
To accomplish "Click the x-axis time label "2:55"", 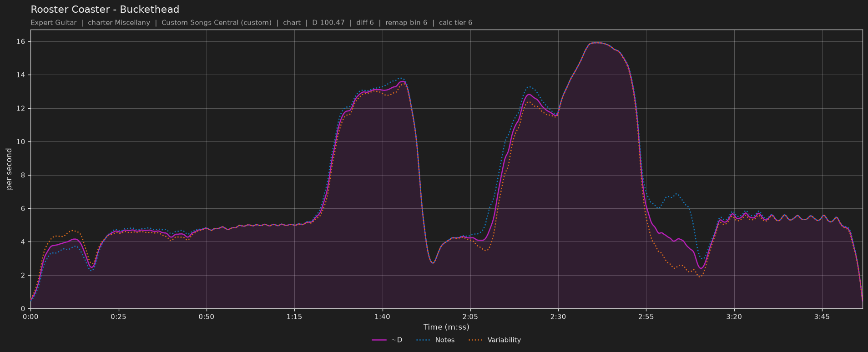I will pos(646,317).
